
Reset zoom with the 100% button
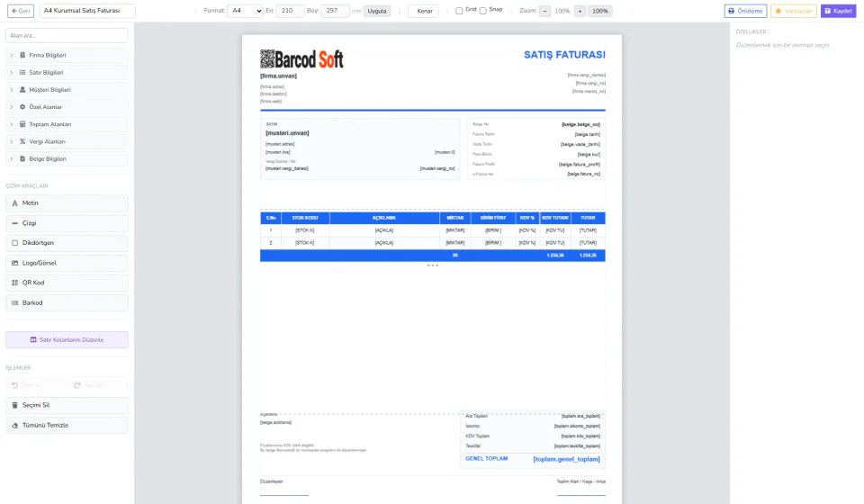pyautogui.click(x=599, y=11)
